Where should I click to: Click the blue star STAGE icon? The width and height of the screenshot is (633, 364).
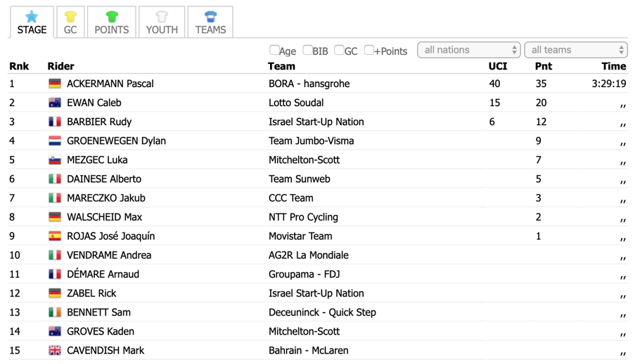pos(32,17)
